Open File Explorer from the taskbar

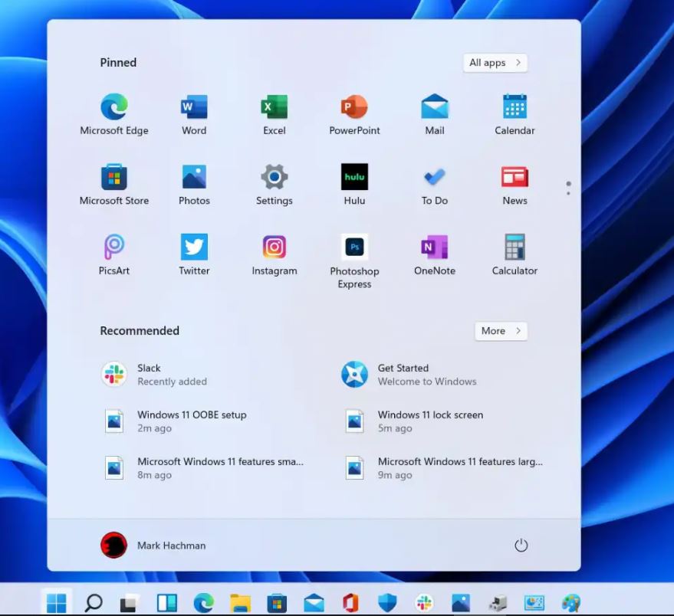coord(240,603)
